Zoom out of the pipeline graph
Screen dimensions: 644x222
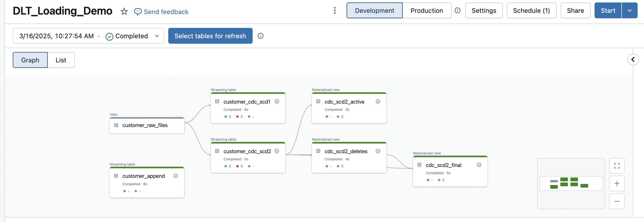616,201
